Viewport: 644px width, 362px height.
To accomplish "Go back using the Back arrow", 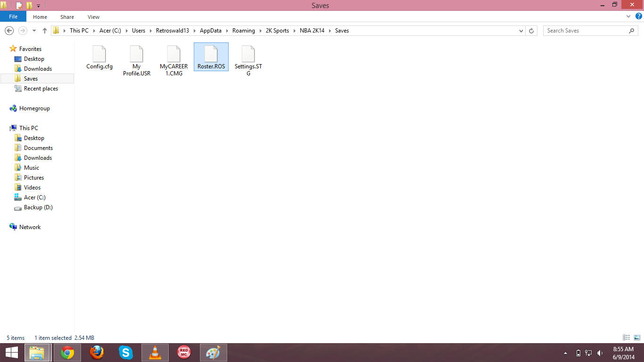I will point(9,31).
